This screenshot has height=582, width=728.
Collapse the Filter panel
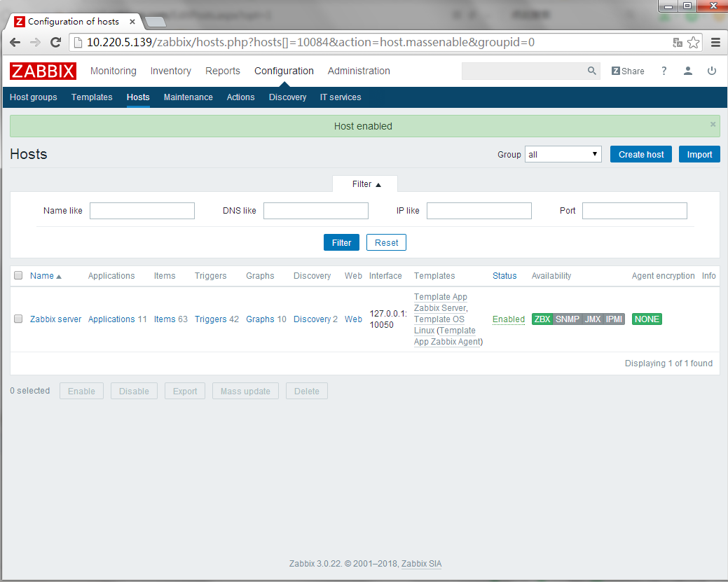[366, 184]
